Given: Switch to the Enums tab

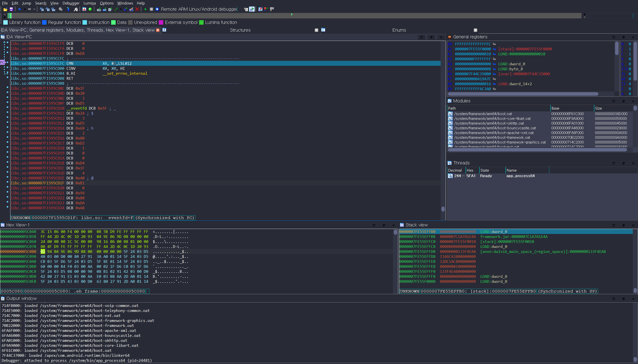Looking at the screenshot, I should click(399, 30).
